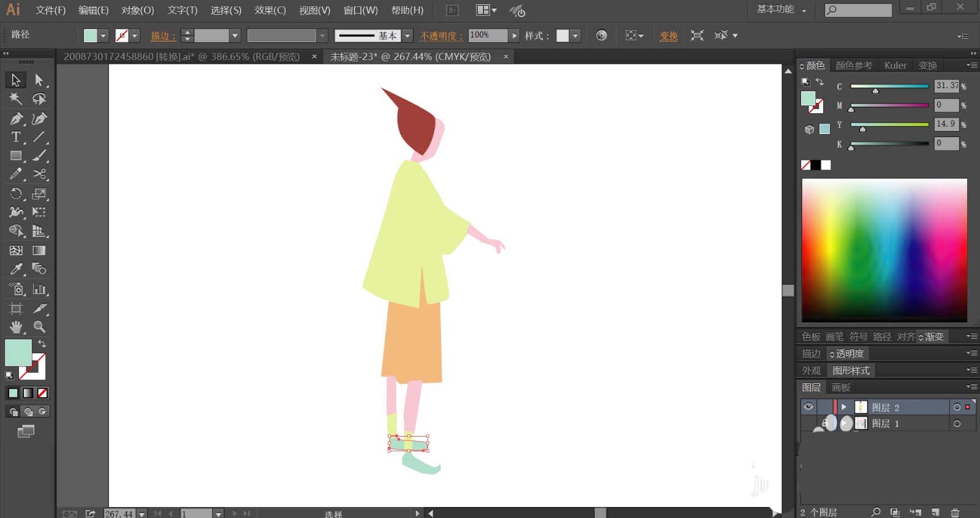The image size is (980, 518).
Task: Open the 对象(O) menu
Action: pos(138,10)
